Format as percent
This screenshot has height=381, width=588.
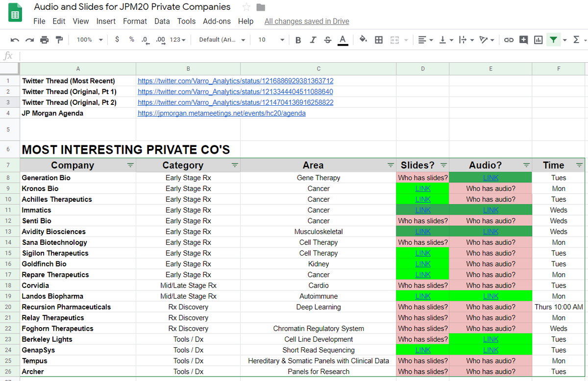131,40
